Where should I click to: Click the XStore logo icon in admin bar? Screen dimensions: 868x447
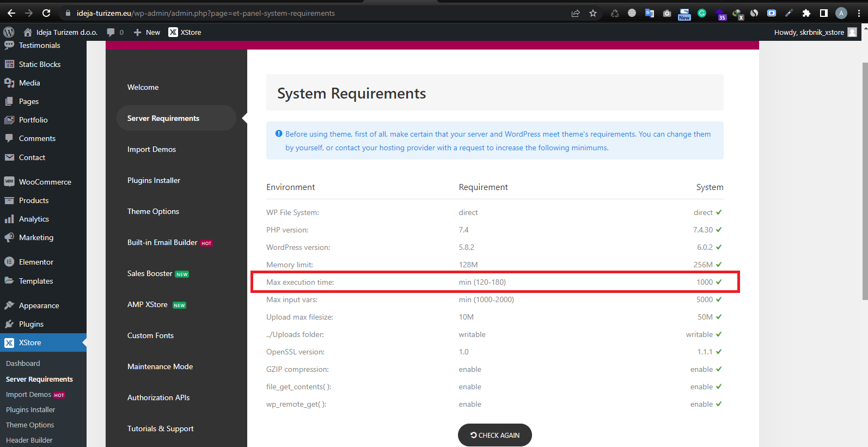(173, 32)
